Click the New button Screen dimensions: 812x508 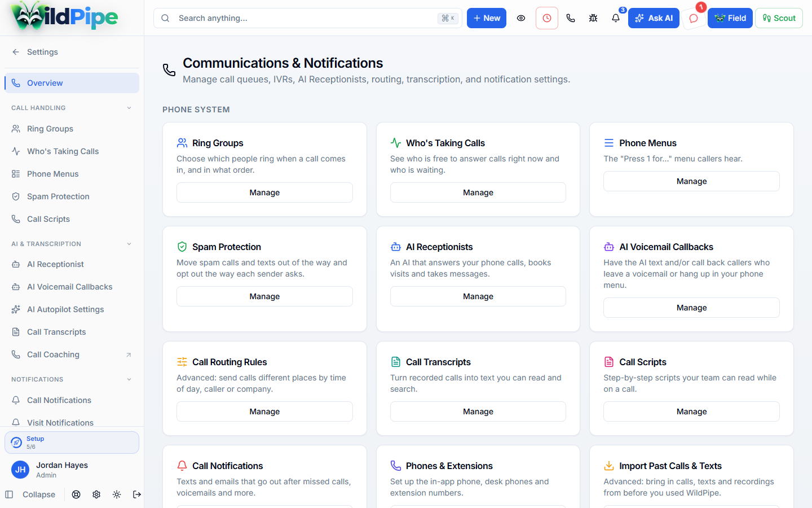coord(487,18)
